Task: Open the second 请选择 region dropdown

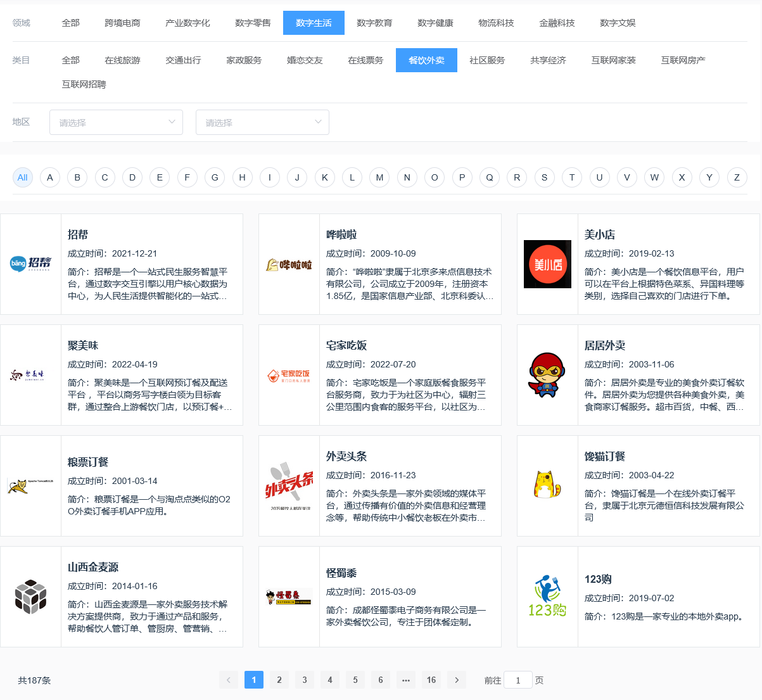Action: 262,122
